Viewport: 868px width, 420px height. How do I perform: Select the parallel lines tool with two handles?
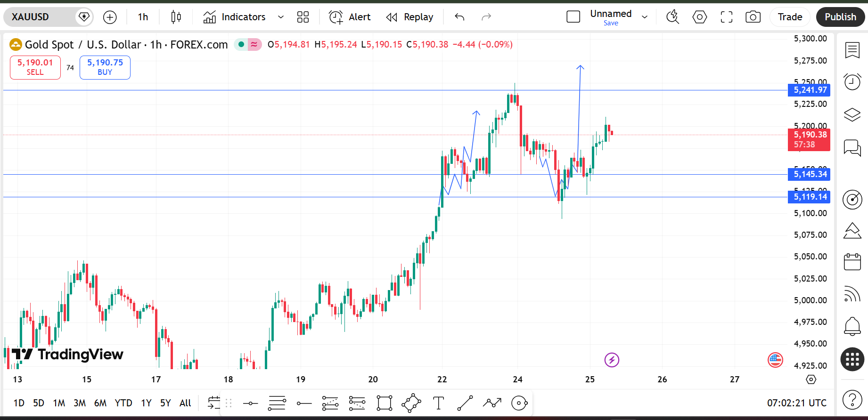pos(277,404)
